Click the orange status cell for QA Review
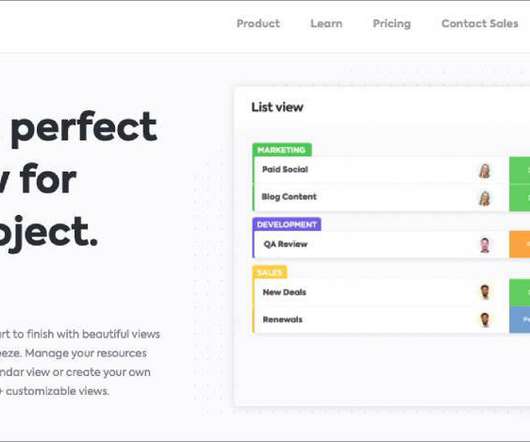The width and height of the screenshot is (530, 442). point(520,245)
